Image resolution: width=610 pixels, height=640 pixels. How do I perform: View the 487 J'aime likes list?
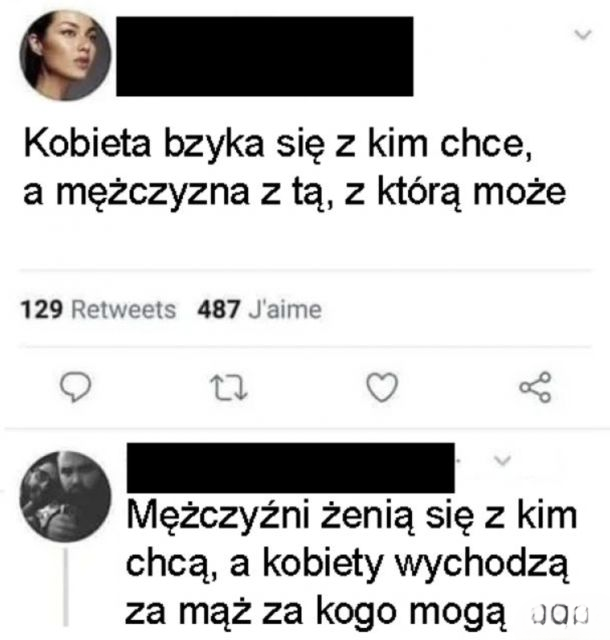tap(260, 309)
